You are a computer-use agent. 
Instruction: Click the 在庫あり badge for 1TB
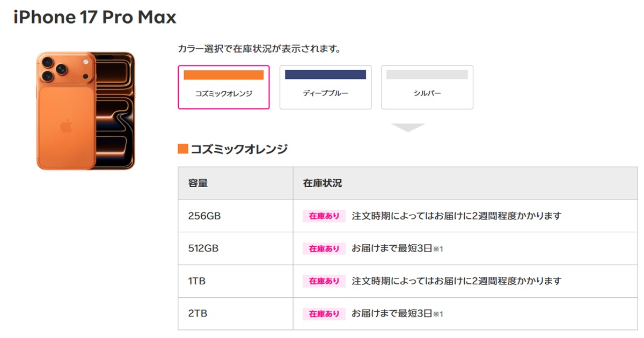point(324,281)
